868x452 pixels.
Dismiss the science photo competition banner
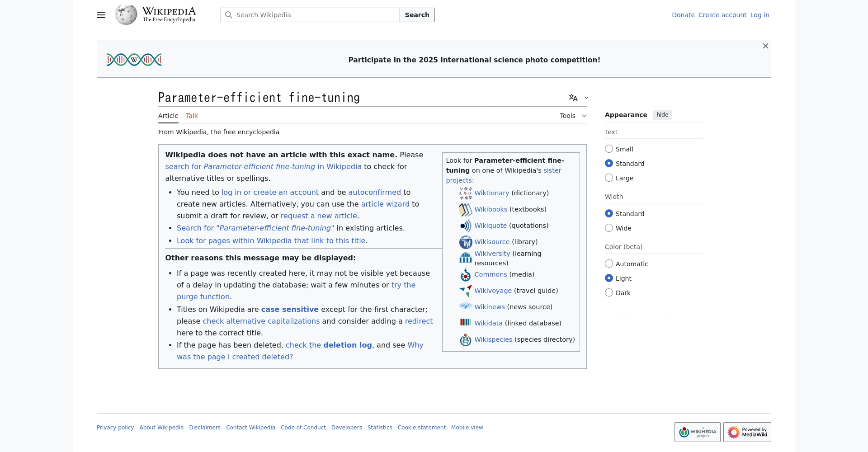point(765,46)
